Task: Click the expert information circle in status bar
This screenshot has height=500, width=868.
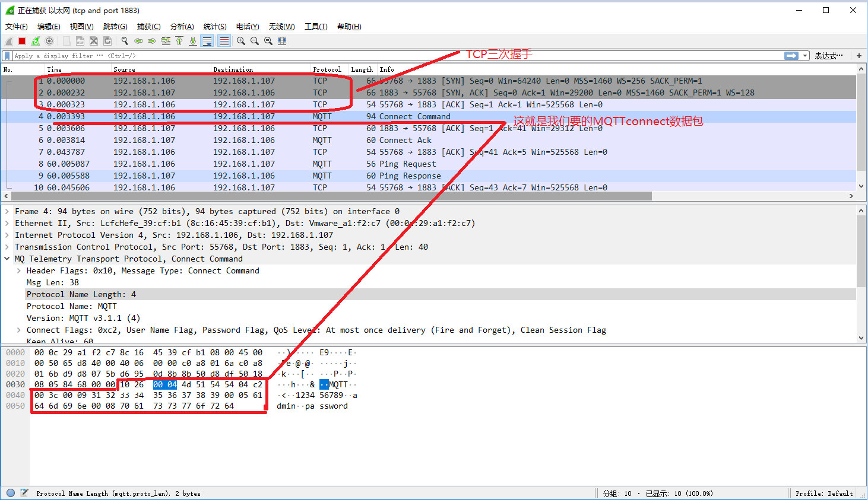Action: coord(11,493)
